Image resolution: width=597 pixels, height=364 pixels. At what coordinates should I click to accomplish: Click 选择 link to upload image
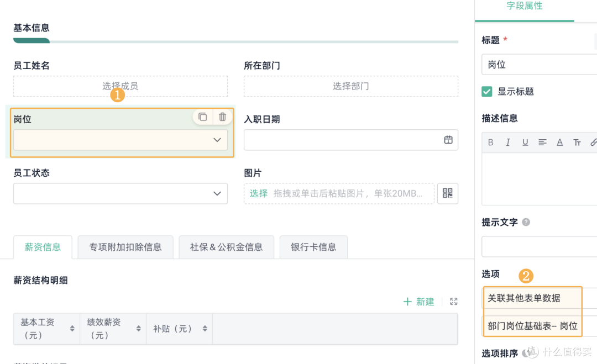pos(259,194)
